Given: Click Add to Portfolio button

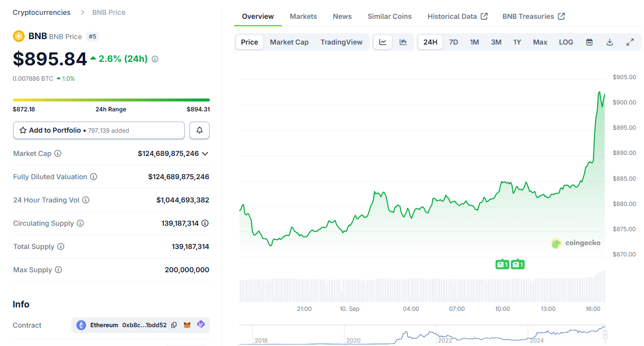Looking at the screenshot, I should coord(99,130).
